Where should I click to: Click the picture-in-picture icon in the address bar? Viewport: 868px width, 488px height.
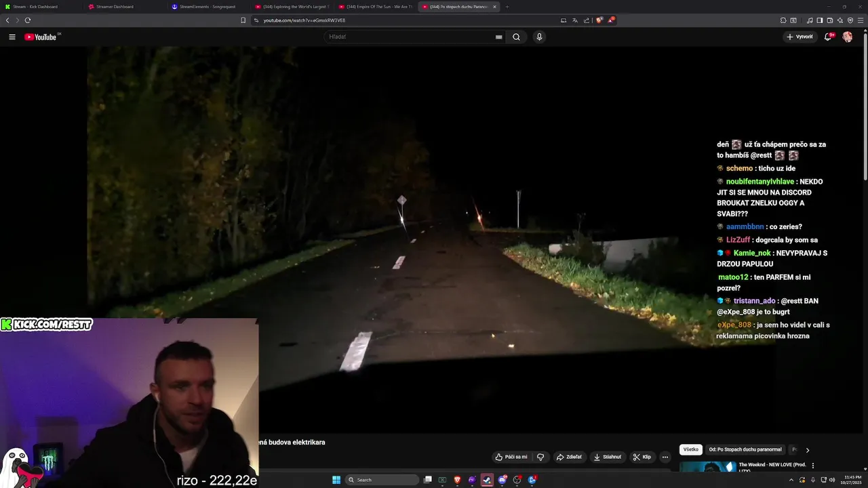(564, 20)
